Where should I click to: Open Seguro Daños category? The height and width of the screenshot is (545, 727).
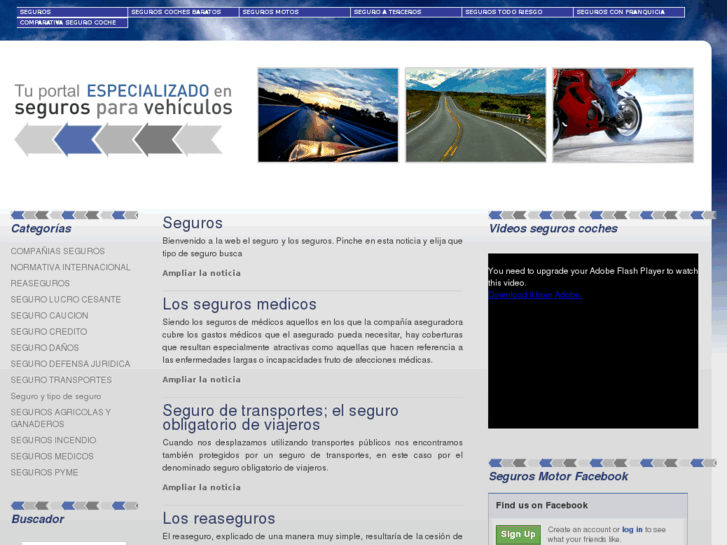[45, 348]
